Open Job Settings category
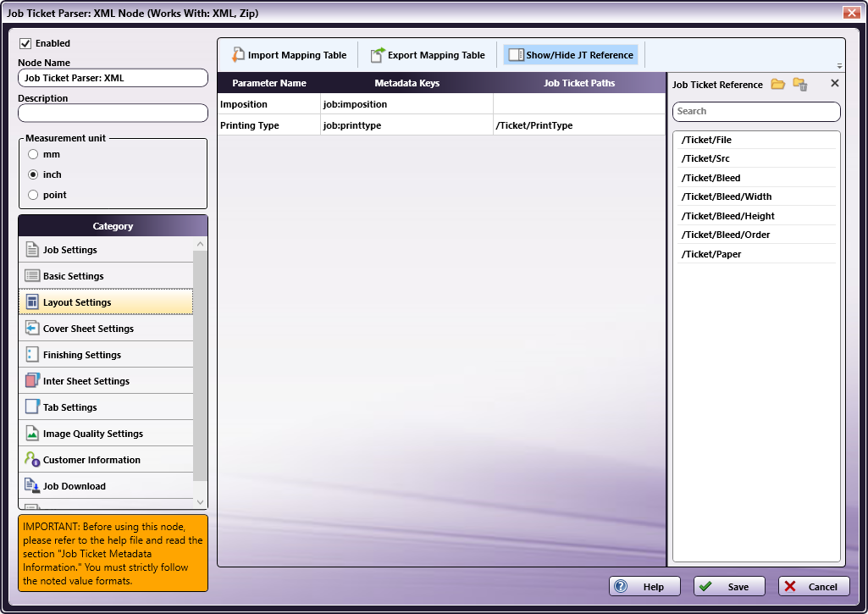 [106, 250]
